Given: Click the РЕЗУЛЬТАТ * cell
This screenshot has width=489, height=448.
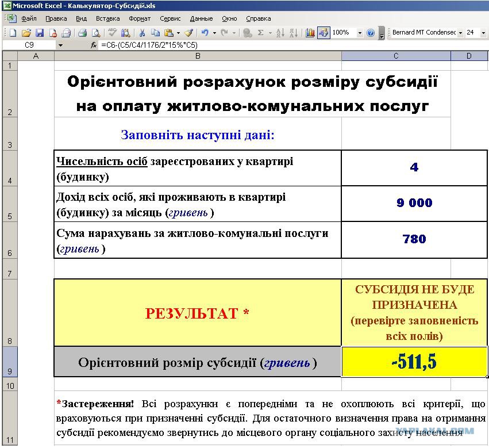Looking at the screenshot, I should [x=198, y=312].
